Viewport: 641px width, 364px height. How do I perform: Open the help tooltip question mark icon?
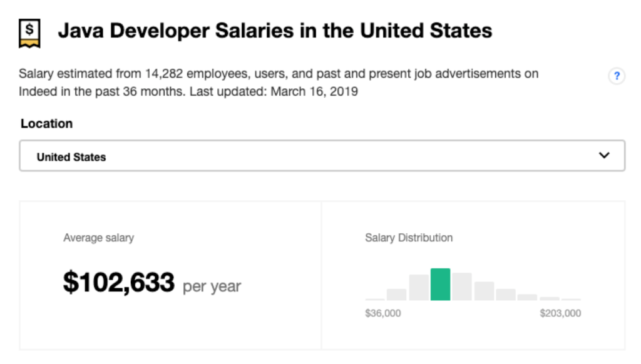(617, 76)
